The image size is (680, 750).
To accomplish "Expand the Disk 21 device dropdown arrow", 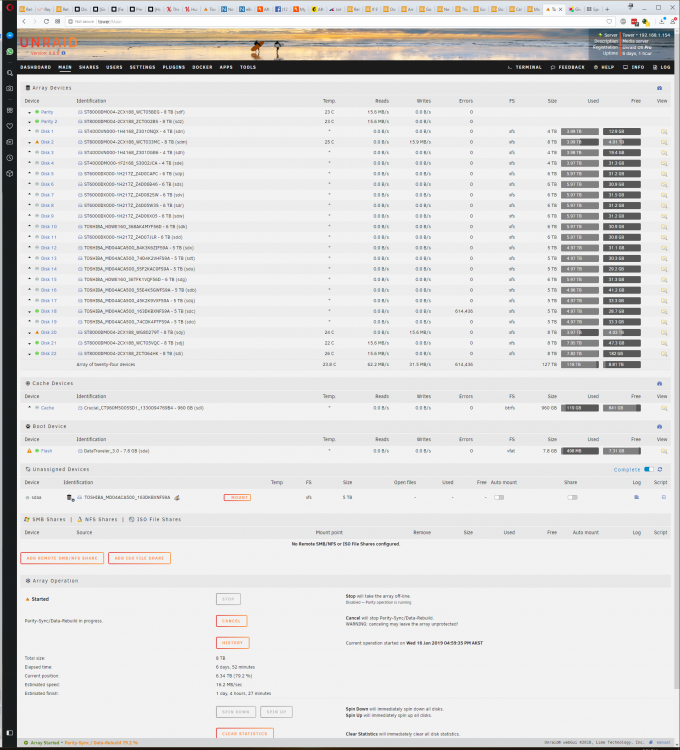I will pyautogui.click(x=29, y=343).
